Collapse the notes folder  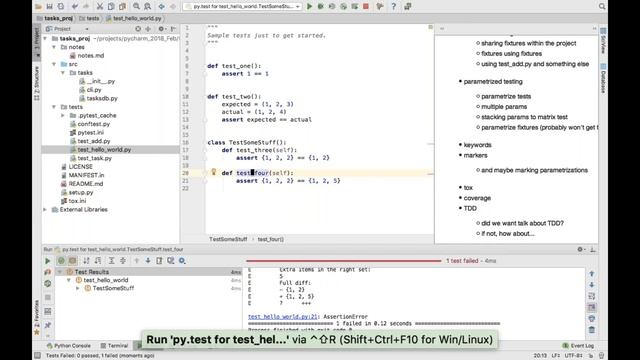pyautogui.click(x=54, y=47)
